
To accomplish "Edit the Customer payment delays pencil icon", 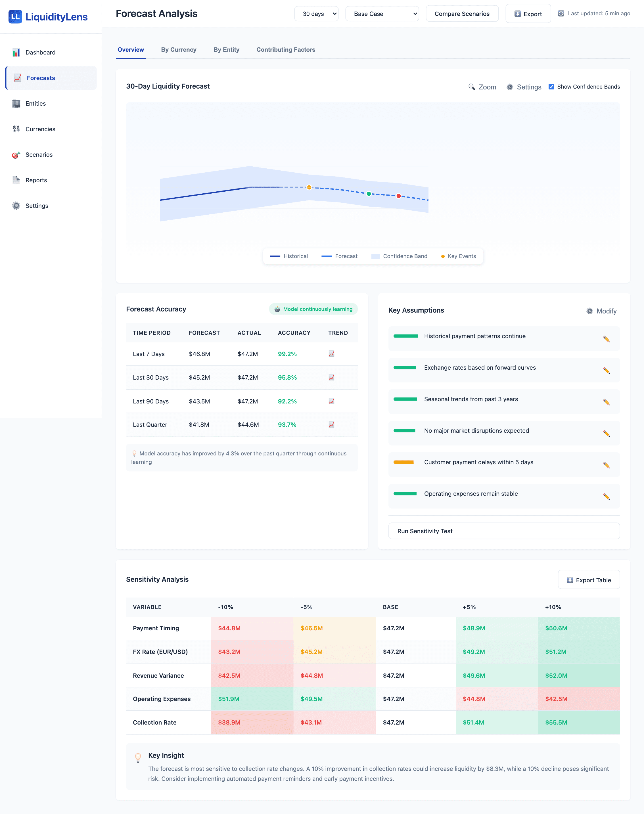I will (x=606, y=465).
